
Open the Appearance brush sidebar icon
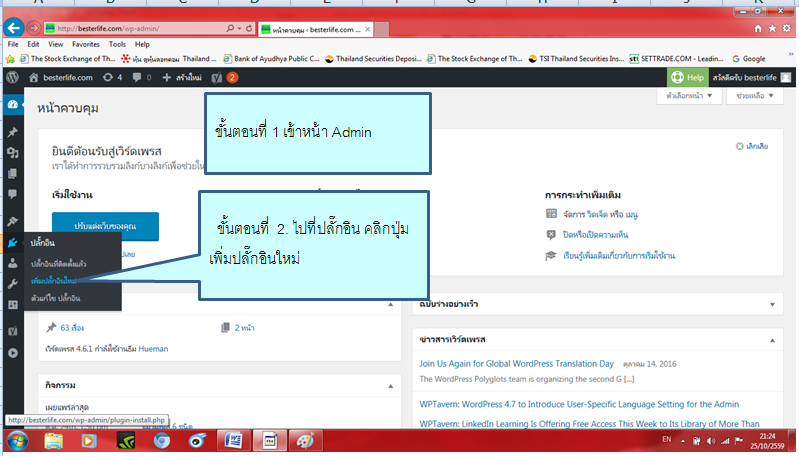tap(13, 222)
